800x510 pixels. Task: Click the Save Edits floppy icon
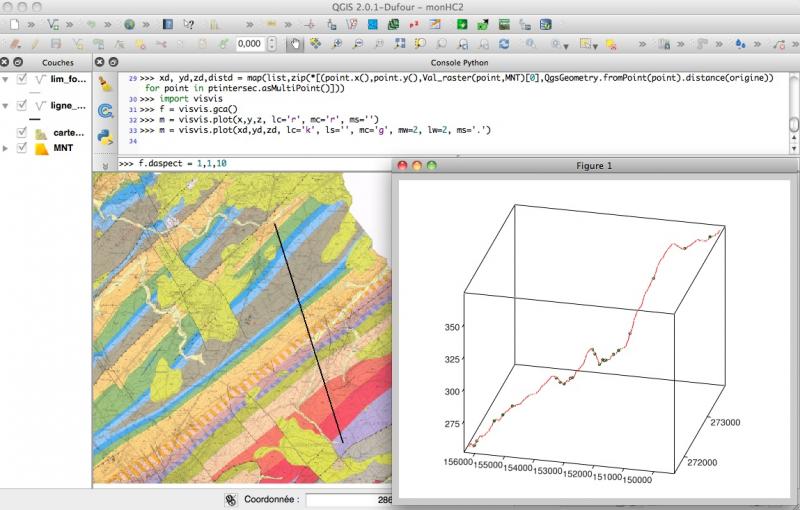point(55,44)
